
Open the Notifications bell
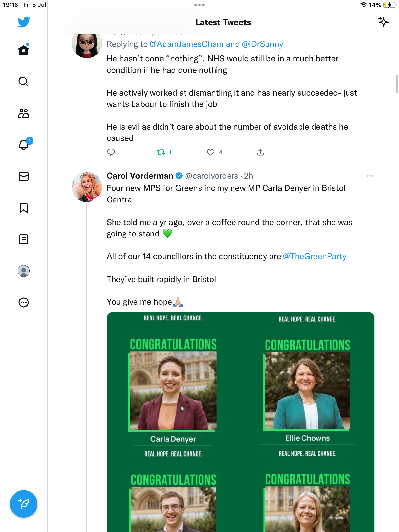click(x=24, y=145)
